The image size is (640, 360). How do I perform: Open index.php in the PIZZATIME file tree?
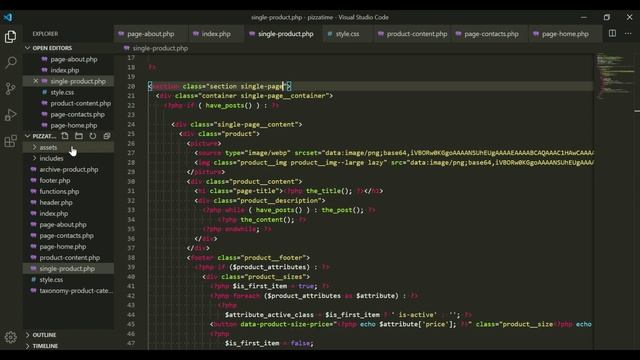click(x=68, y=213)
